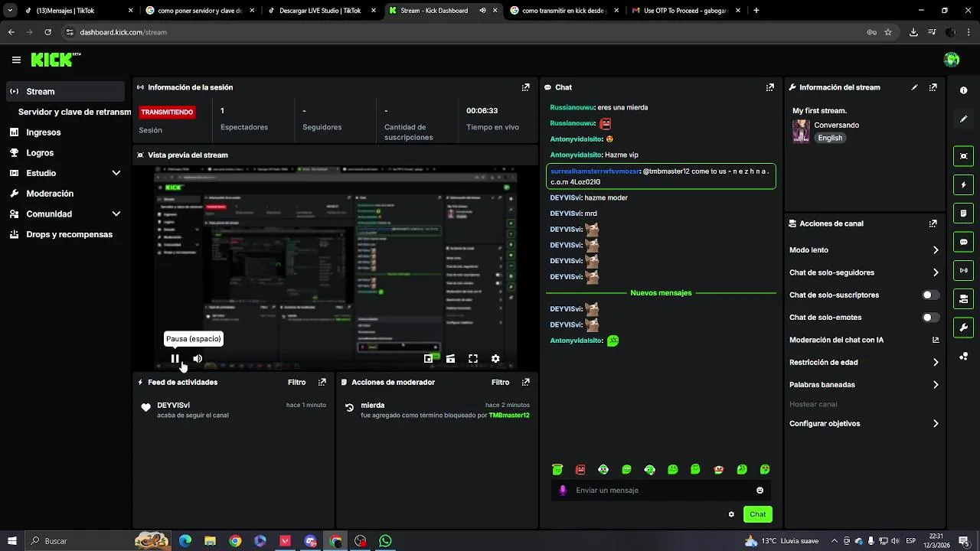This screenshot has height=551, width=980.
Task: Pop out the Acciones de moderador panel
Action: tap(525, 382)
